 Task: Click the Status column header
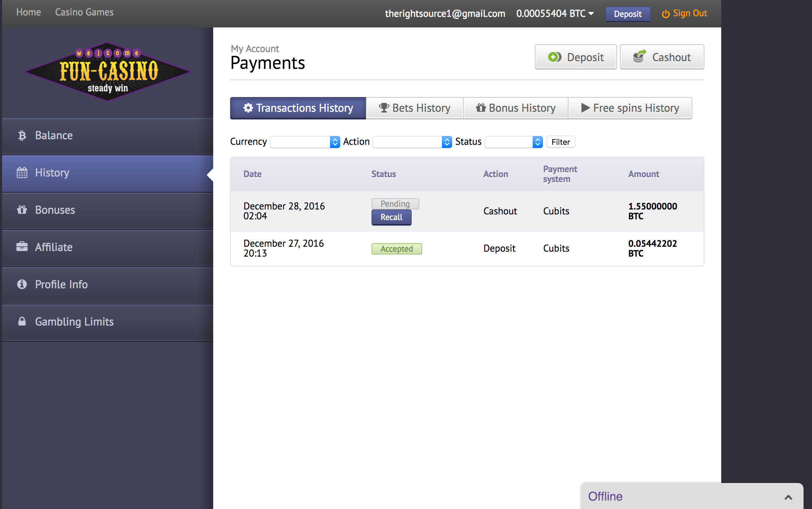coord(383,174)
